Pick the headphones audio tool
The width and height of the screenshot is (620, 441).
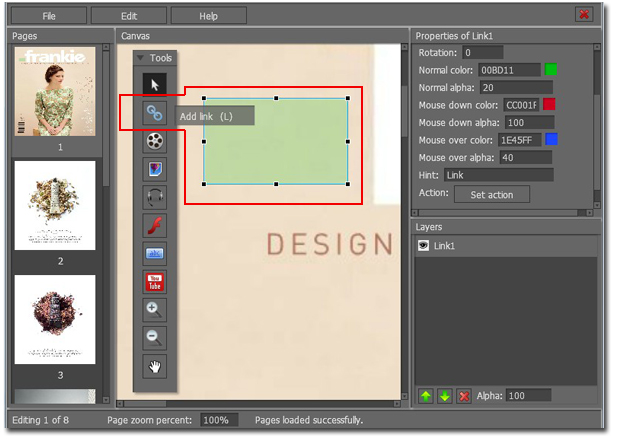coord(155,196)
